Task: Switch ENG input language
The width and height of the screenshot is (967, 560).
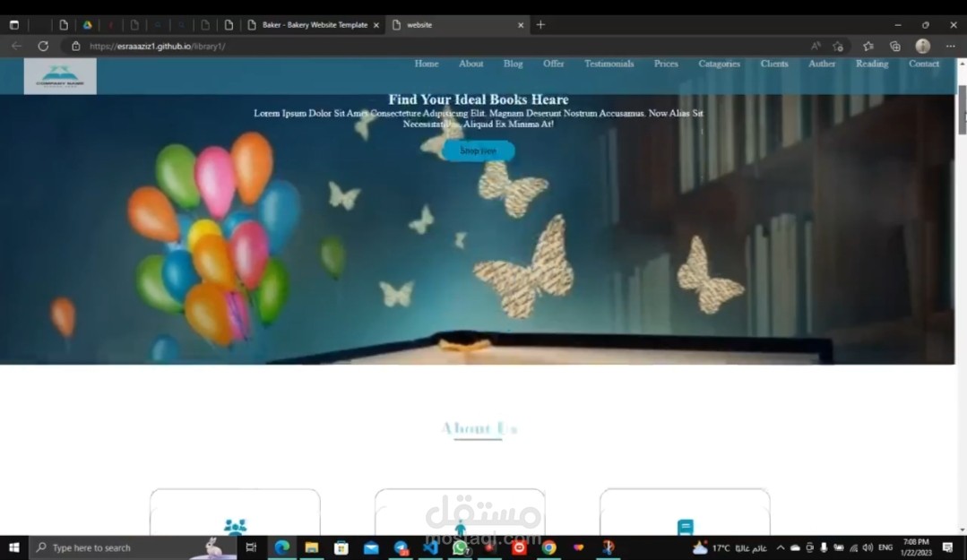Action: (x=885, y=547)
